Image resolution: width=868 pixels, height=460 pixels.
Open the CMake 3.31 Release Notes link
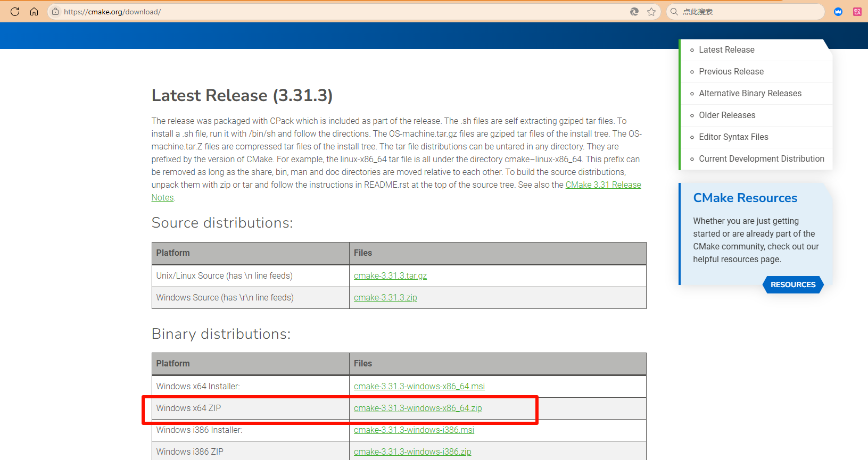click(x=603, y=185)
